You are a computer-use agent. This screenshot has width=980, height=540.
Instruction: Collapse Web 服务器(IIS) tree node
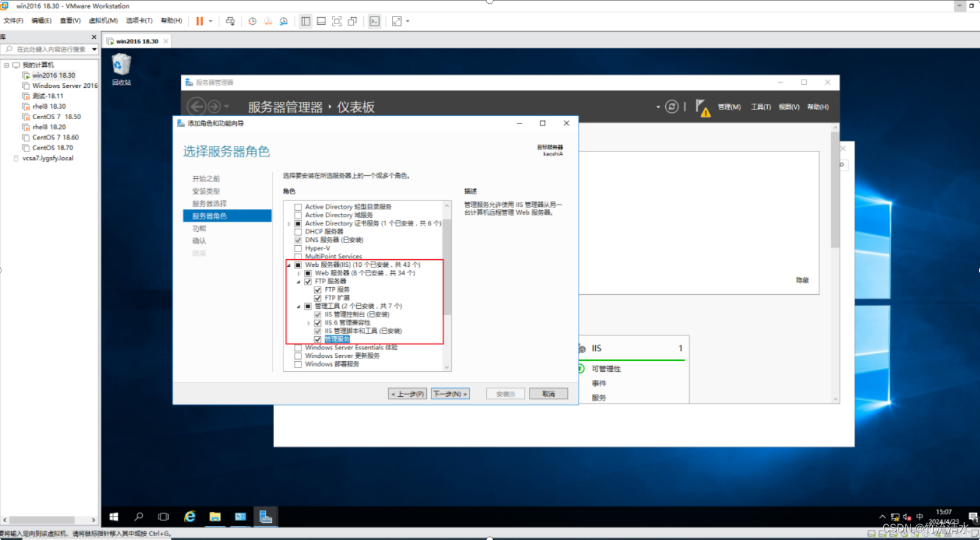click(289, 265)
